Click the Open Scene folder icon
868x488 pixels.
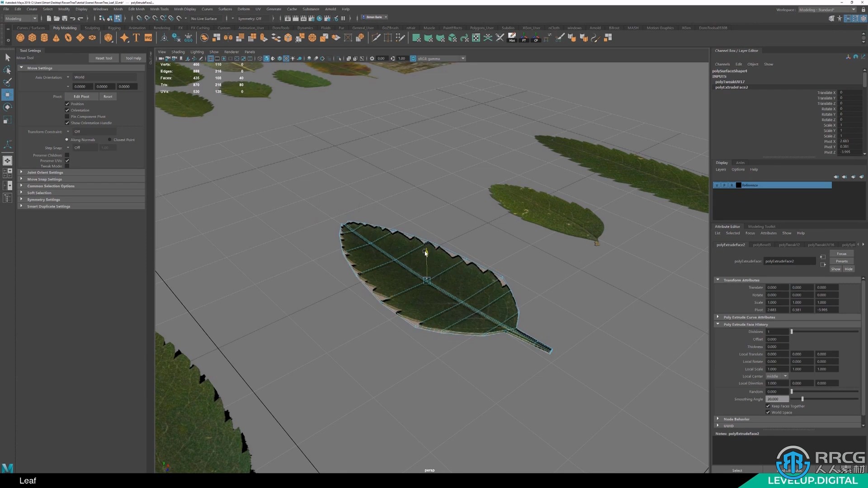pyautogui.click(x=57, y=19)
